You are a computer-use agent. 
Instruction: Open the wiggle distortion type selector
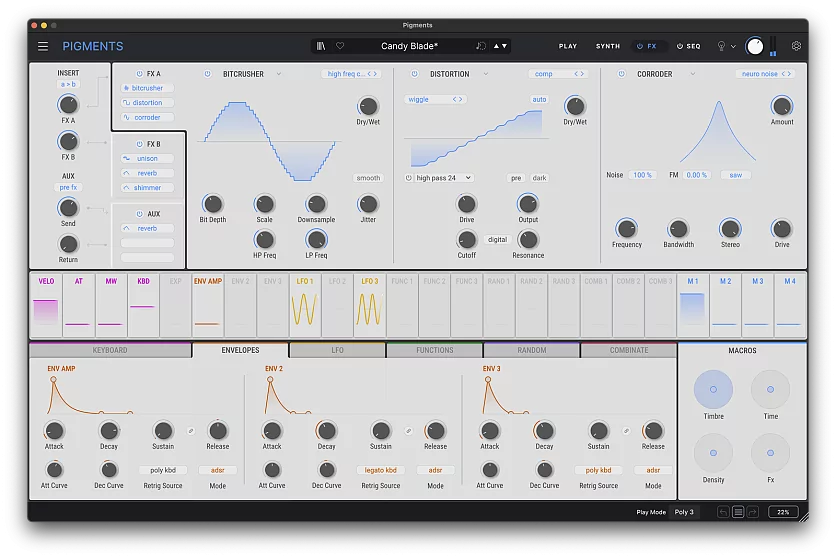[x=435, y=100]
